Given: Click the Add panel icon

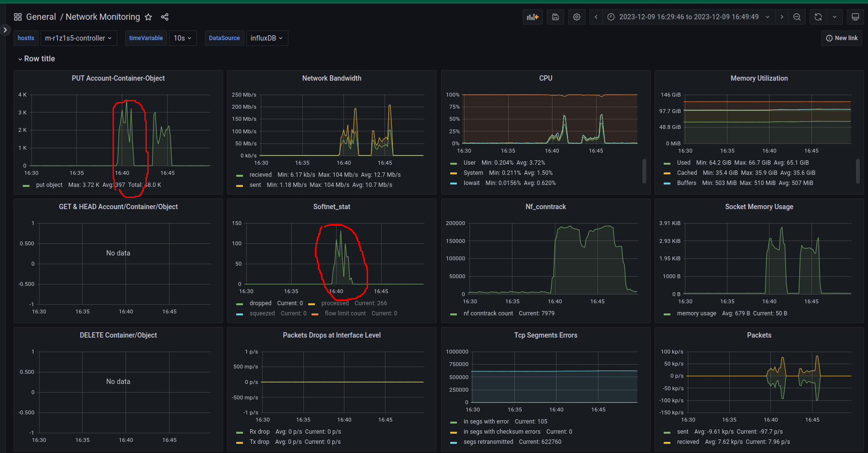Looking at the screenshot, I should click(532, 17).
